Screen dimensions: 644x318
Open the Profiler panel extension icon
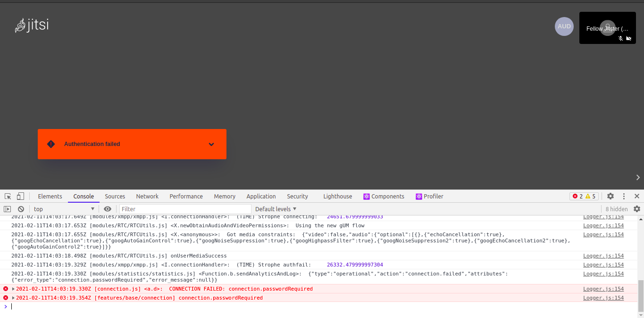click(418, 196)
